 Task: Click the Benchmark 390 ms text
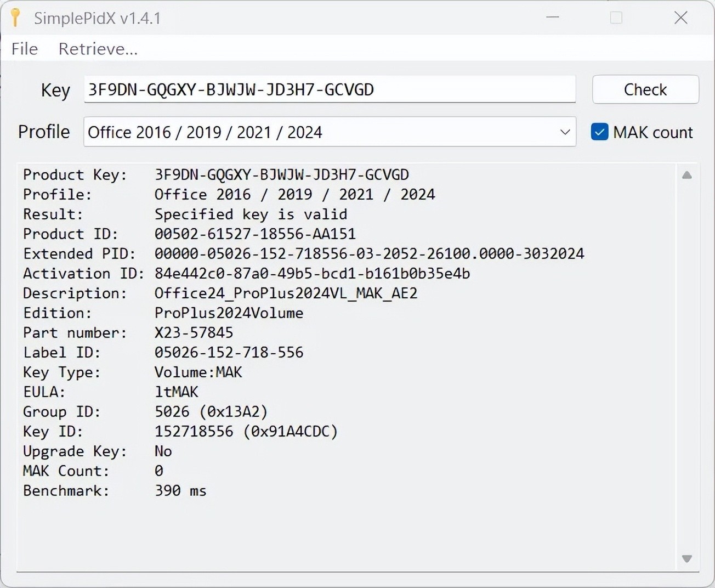coord(180,491)
